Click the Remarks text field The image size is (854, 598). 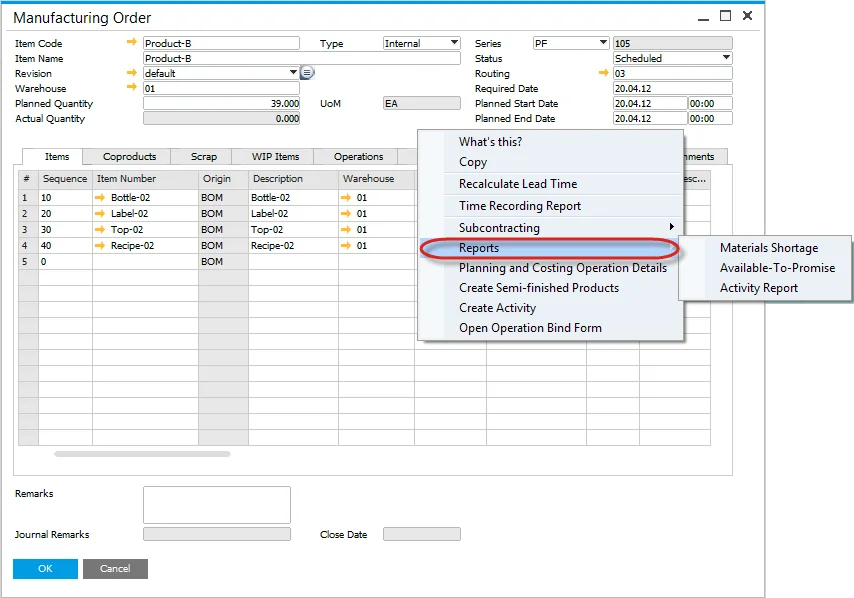(216, 505)
